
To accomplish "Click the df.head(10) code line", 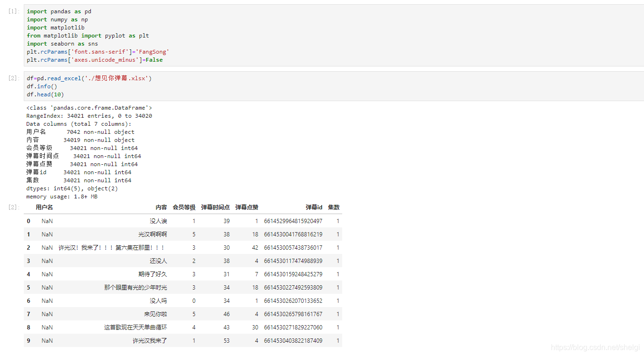I will click(x=45, y=94).
